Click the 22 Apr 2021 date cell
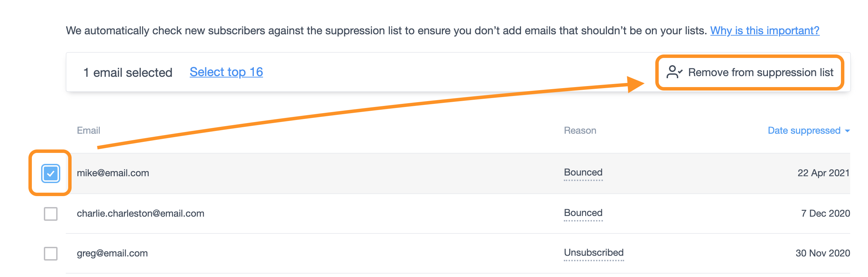The height and width of the screenshot is (277, 868). [x=823, y=173]
